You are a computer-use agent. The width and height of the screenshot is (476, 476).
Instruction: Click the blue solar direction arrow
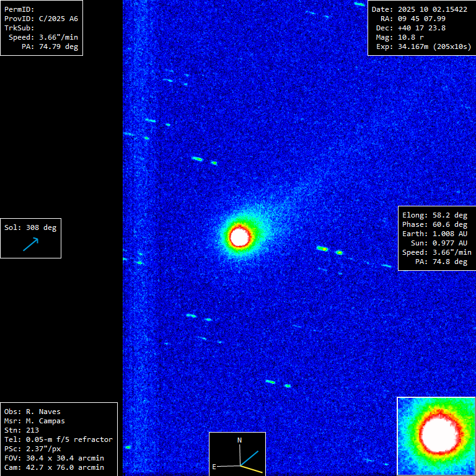coord(30,244)
